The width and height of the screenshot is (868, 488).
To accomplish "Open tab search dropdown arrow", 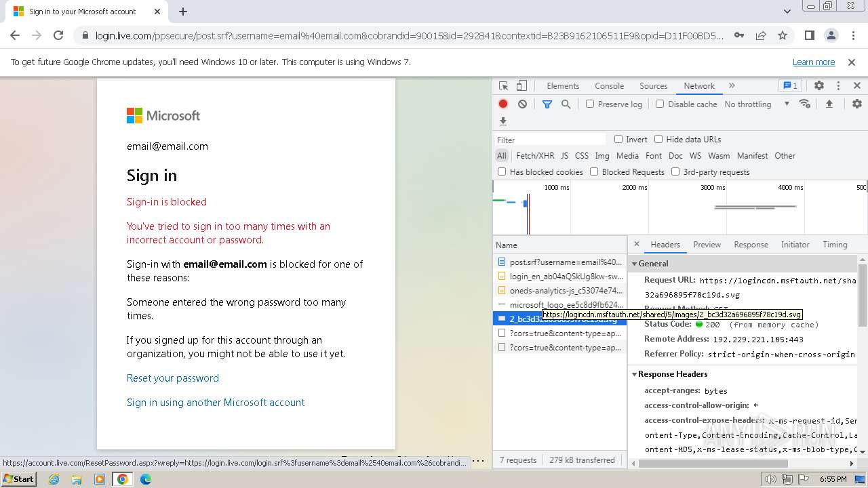I will pyautogui.click(x=787, y=12).
